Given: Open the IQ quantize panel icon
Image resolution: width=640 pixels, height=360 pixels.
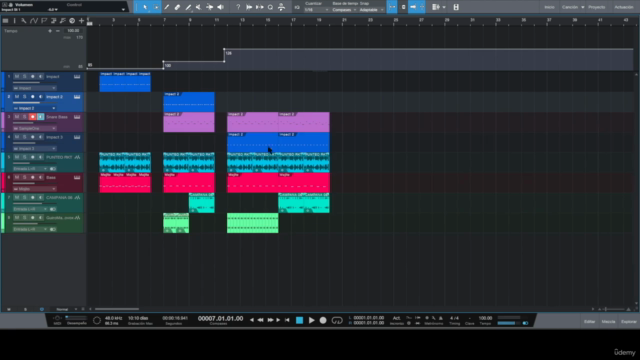Looking at the screenshot, I should click(x=297, y=7).
